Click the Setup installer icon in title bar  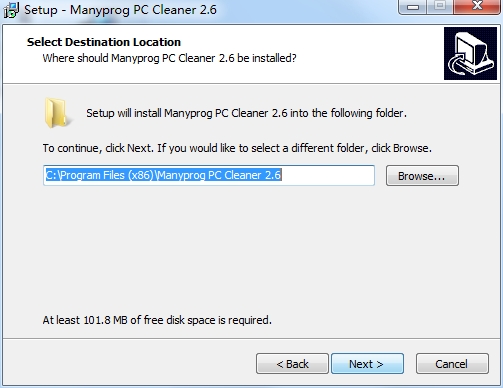click(x=11, y=10)
